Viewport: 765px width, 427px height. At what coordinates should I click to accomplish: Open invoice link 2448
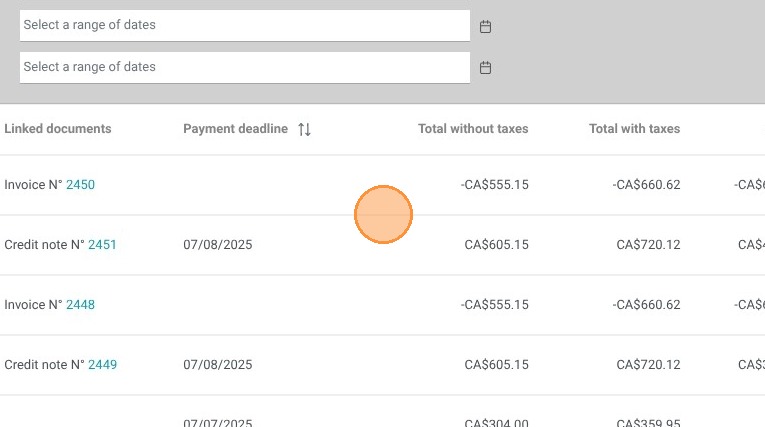point(81,305)
